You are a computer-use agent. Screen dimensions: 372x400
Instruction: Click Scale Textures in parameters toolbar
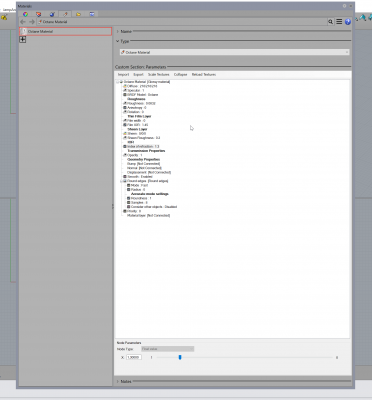(159, 75)
